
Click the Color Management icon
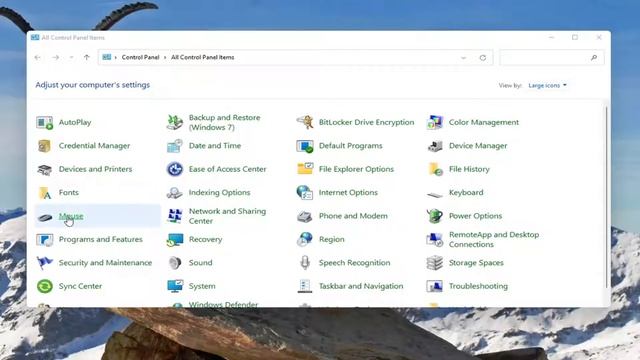(x=435, y=122)
